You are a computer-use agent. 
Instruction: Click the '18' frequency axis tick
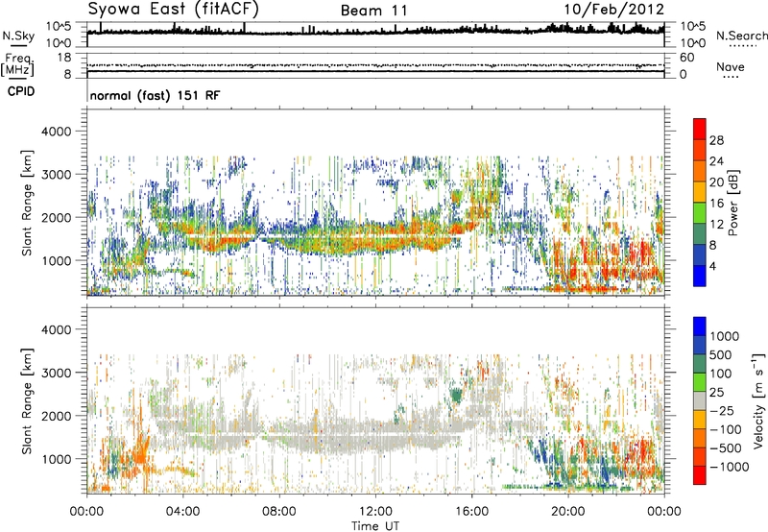[64, 58]
